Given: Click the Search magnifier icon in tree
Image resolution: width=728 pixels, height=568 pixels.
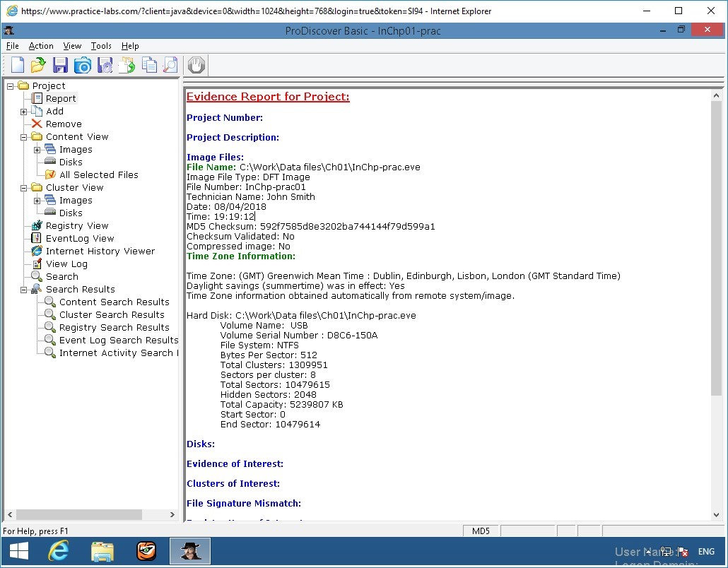Looking at the screenshot, I should [x=37, y=276].
